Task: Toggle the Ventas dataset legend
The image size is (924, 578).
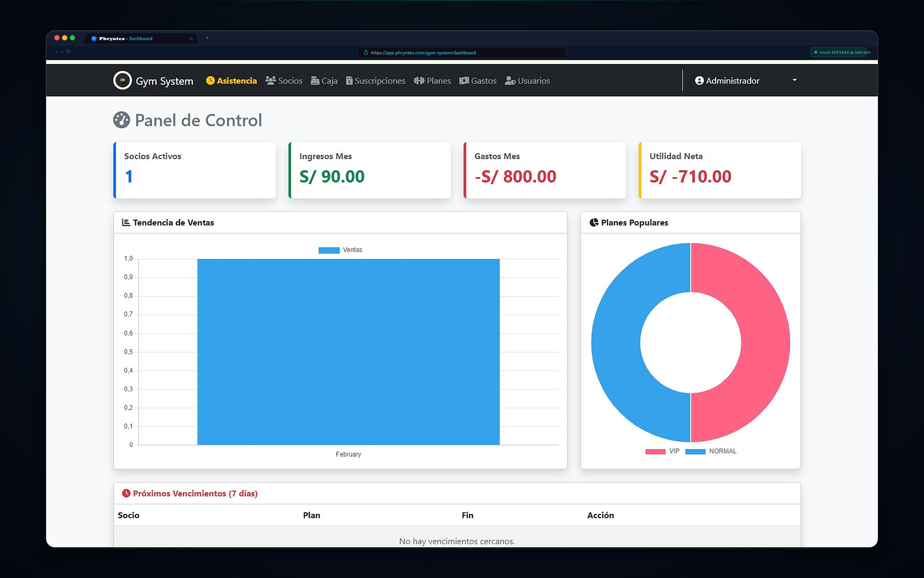Action: click(x=340, y=250)
